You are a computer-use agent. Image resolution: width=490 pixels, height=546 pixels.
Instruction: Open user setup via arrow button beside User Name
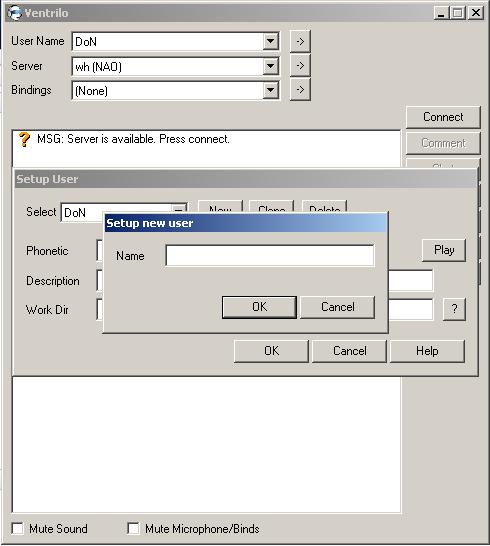(x=300, y=41)
